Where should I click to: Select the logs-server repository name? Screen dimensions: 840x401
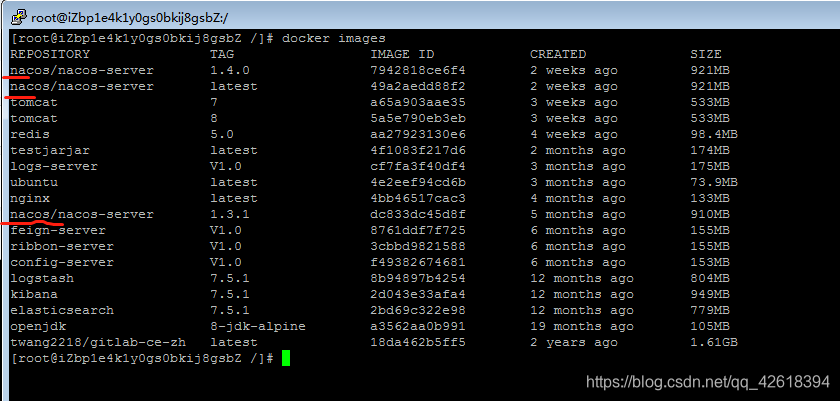point(54,167)
